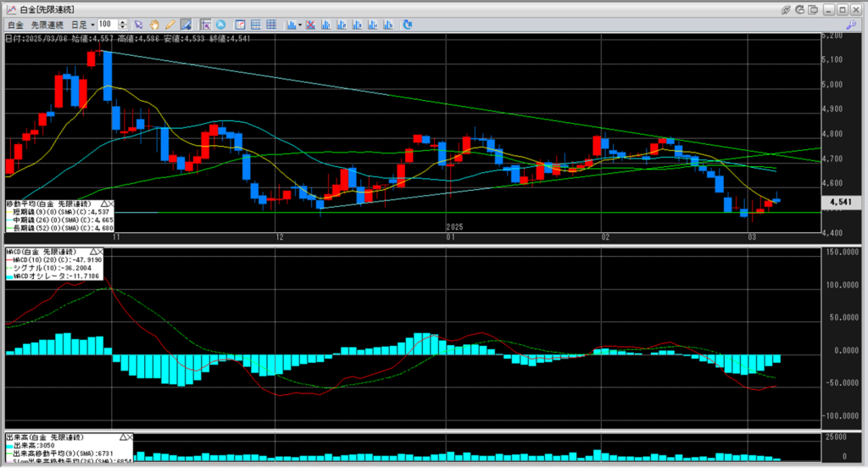Viewport: 868px width, 468px height.
Task: Collapse the 移動平均 legend with triangle
Action: (104, 204)
